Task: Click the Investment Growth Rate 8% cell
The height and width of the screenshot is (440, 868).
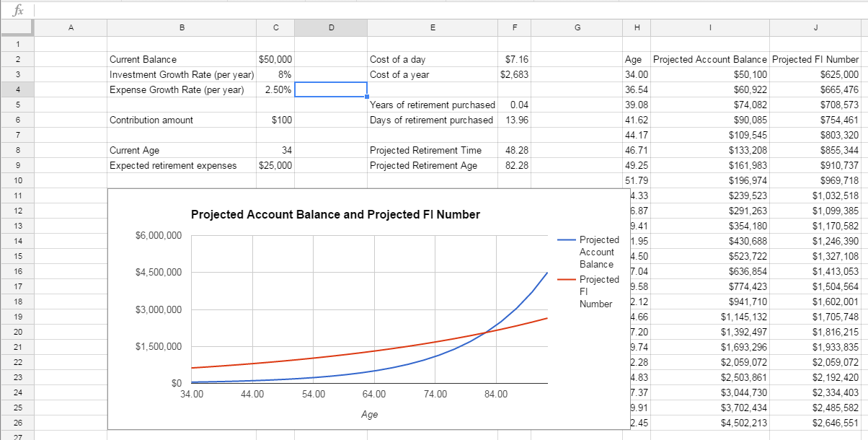Action: click(276, 74)
